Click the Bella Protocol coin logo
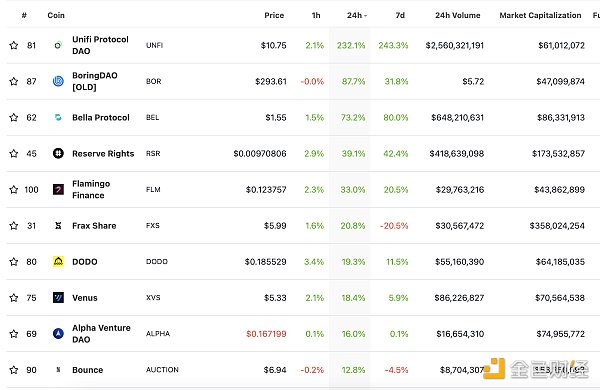The width and height of the screenshot is (600, 390). (58, 117)
